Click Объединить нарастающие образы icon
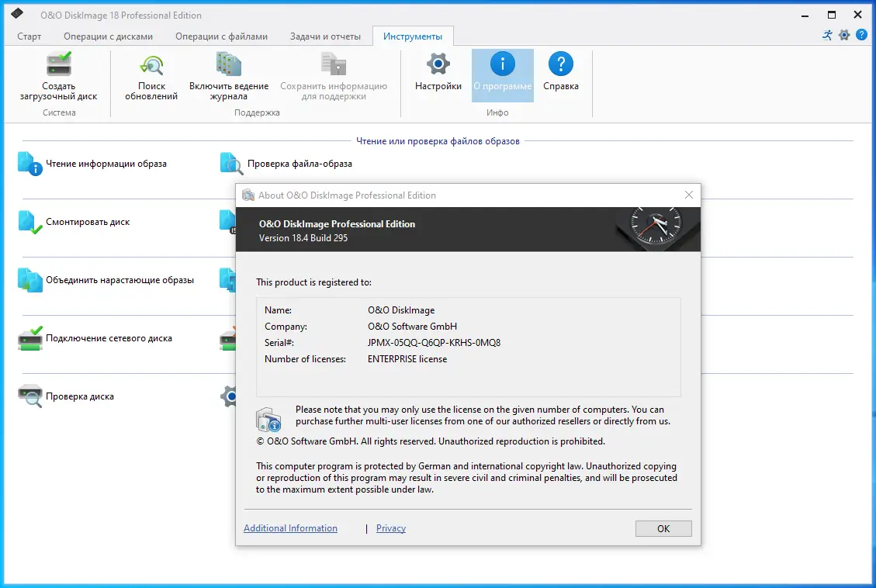The width and height of the screenshot is (876, 588). (x=29, y=280)
